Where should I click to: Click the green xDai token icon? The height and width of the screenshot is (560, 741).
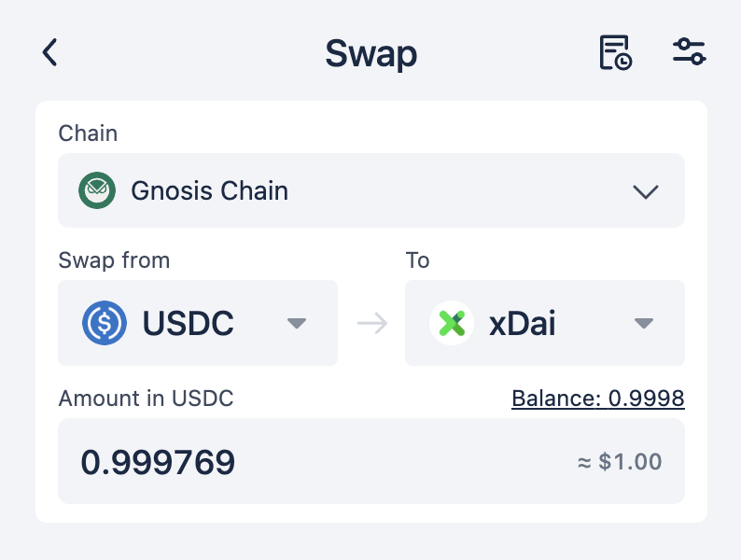(x=452, y=323)
